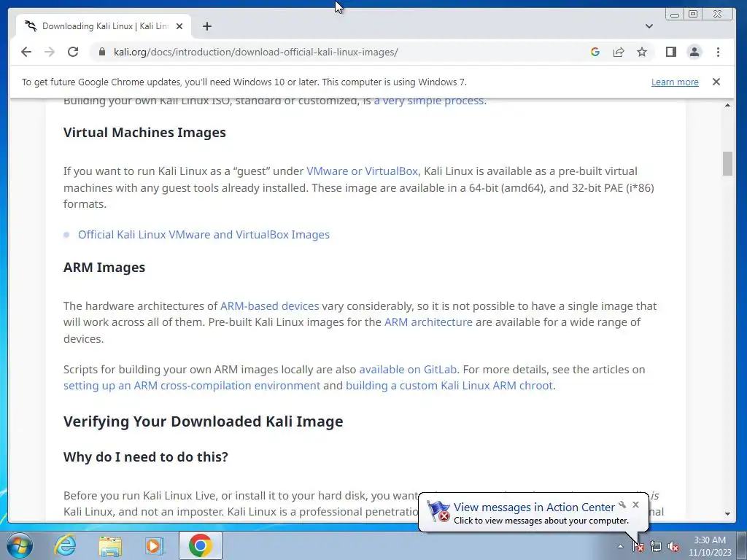
Task: Open Windows Explorer from the taskbar
Action: click(x=110, y=545)
